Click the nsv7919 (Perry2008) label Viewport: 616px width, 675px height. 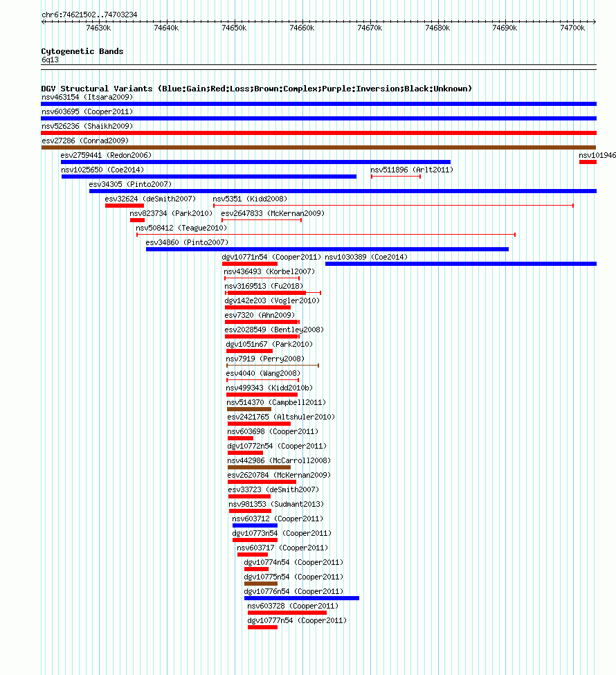[x=264, y=359]
